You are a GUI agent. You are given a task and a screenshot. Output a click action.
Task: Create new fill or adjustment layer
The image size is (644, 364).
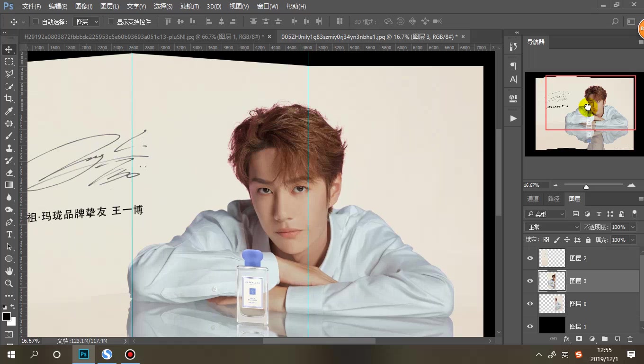(591, 339)
